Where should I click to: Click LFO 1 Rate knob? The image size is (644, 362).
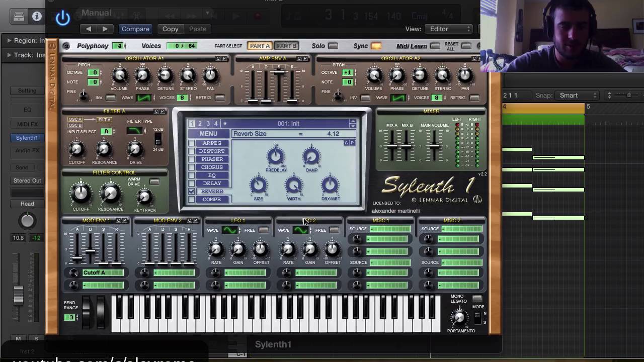coord(216,249)
